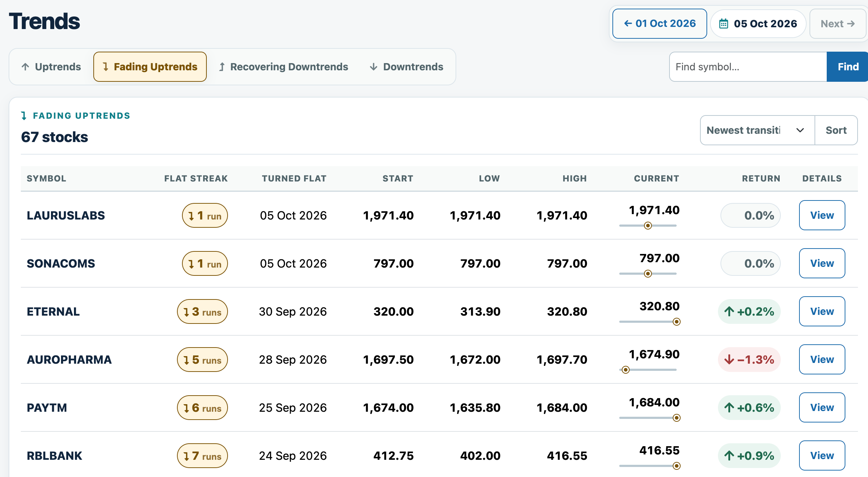Click the PAYTM symbol name
The width and height of the screenshot is (868, 477).
point(47,408)
